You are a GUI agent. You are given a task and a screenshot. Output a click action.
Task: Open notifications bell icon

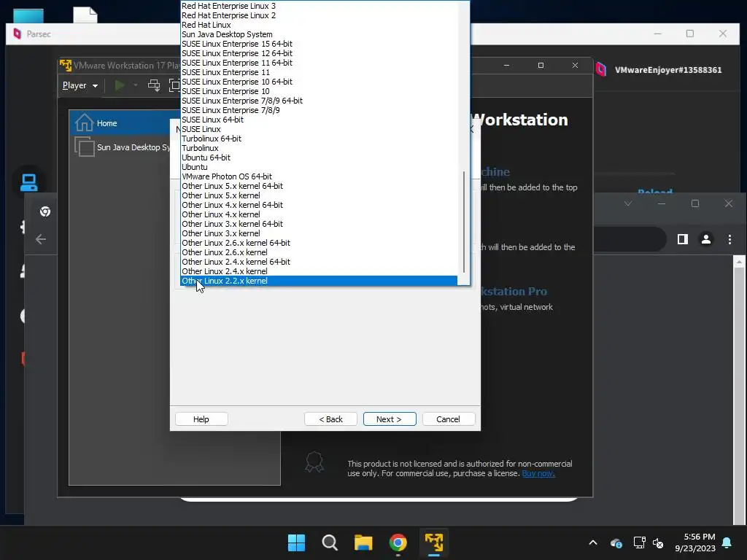click(727, 542)
